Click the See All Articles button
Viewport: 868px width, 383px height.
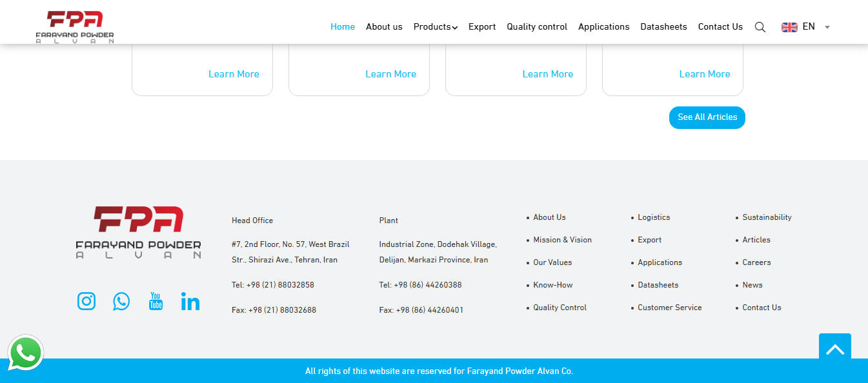707,117
